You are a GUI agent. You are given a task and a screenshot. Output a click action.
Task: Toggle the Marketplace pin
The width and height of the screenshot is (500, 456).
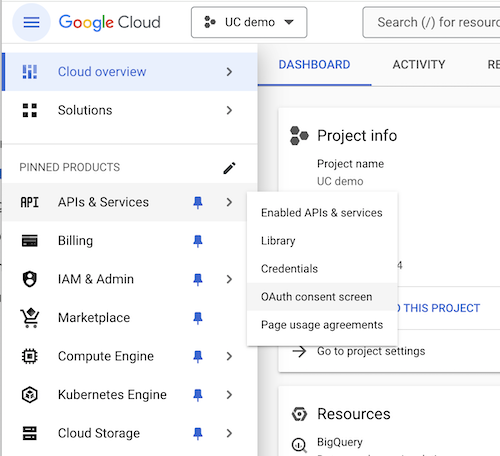tap(198, 318)
